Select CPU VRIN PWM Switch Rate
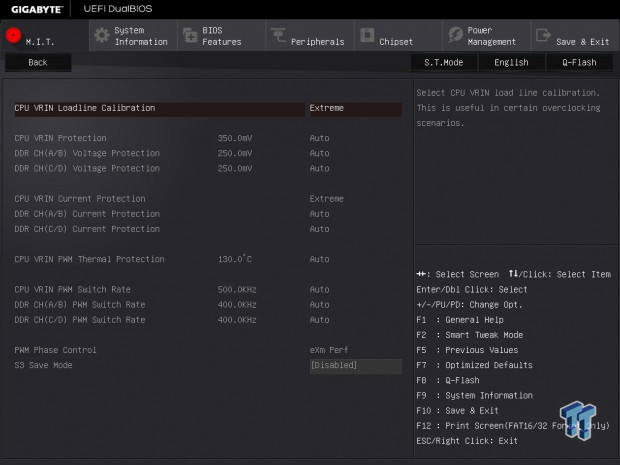This screenshot has width=620, height=465. [72, 290]
